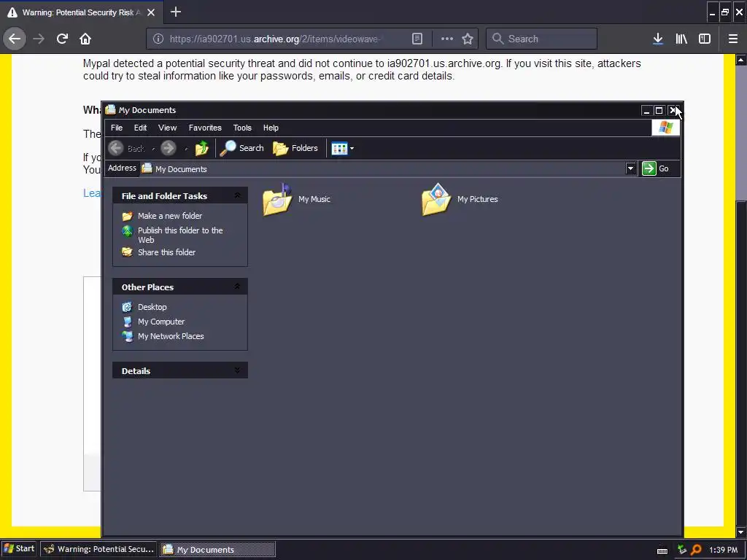Screen dimensions: 747x560
Task: Click the tray magnifier icon
Action: [696, 550]
